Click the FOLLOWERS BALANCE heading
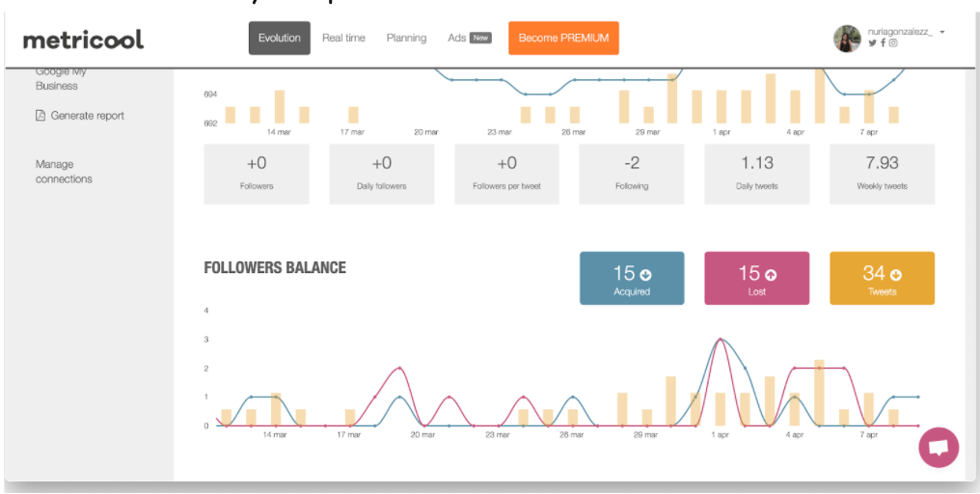The width and height of the screenshot is (980, 494). [275, 267]
